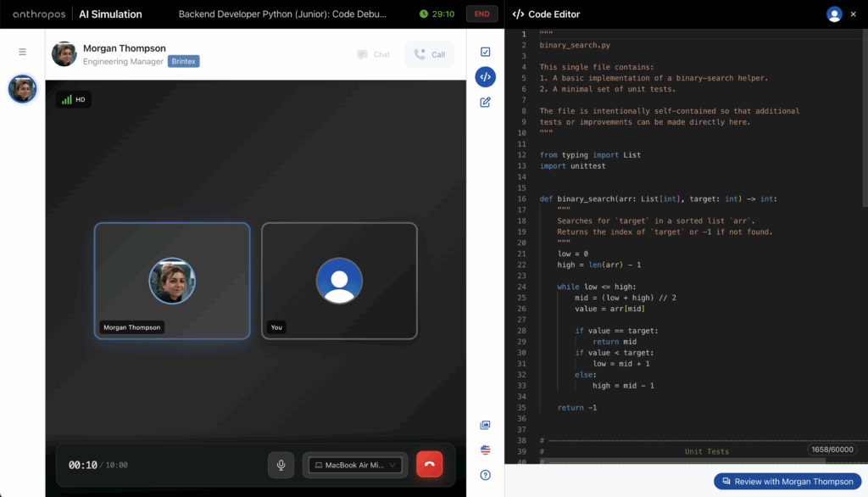Click the Brintex company badge
This screenshot has height=497, width=868.
pyautogui.click(x=182, y=61)
